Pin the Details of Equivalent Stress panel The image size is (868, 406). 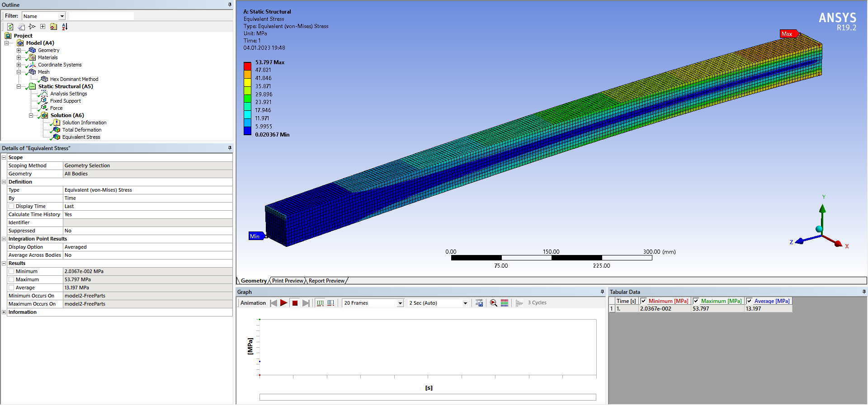point(230,148)
